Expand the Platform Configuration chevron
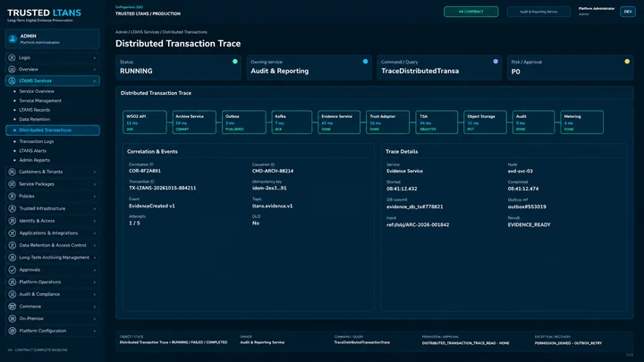This screenshot has height=362, width=644. [x=95, y=331]
